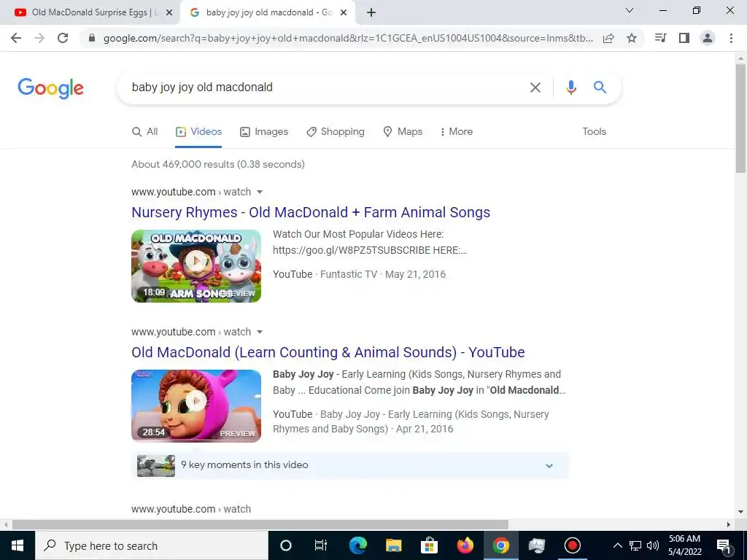Open the More search options menu
This screenshot has width=747, height=560.
tap(457, 131)
